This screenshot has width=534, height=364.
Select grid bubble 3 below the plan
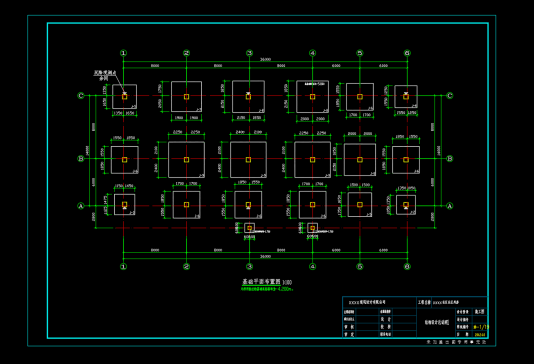[x=249, y=266]
